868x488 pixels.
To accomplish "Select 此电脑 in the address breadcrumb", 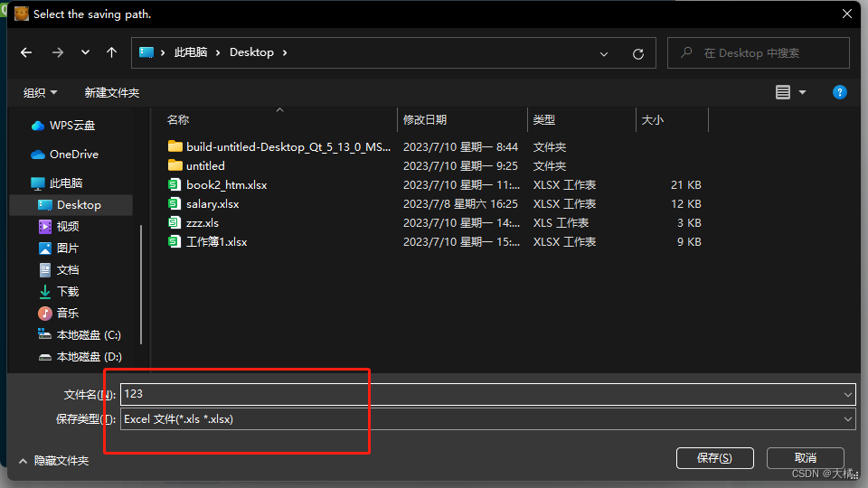I will 191,52.
